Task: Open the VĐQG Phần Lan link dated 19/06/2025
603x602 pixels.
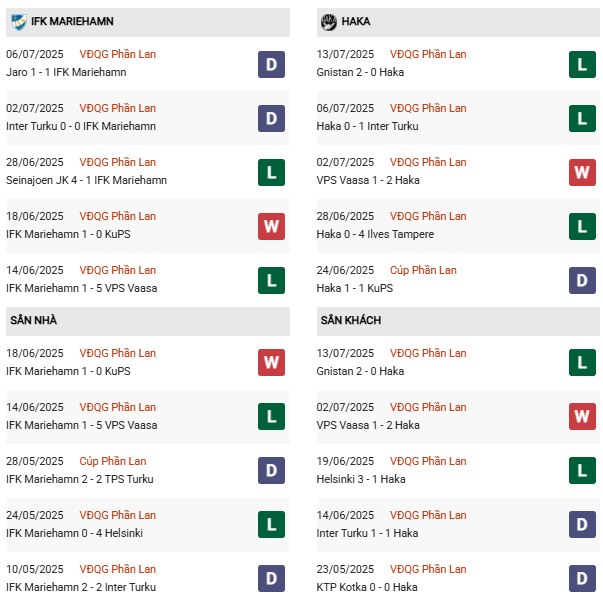Action: coord(430,461)
